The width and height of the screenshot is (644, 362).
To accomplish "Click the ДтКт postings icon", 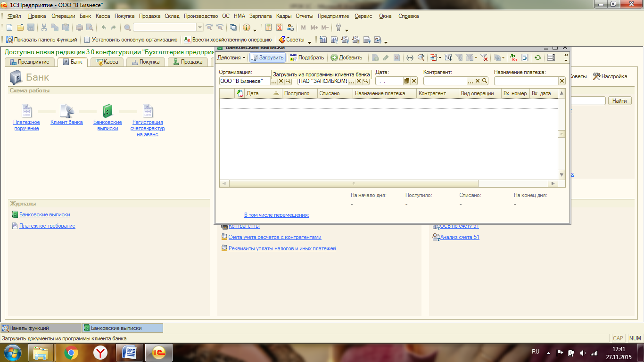I will [514, 58].
